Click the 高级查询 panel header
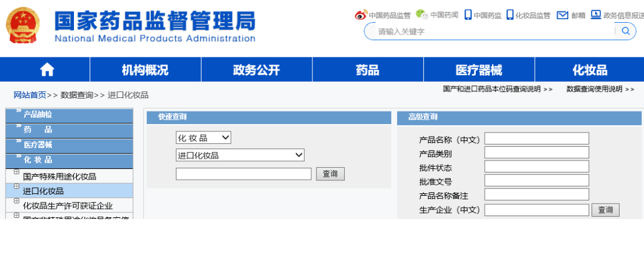Viewport: 644px width, 268px height. tap(519, 117)
